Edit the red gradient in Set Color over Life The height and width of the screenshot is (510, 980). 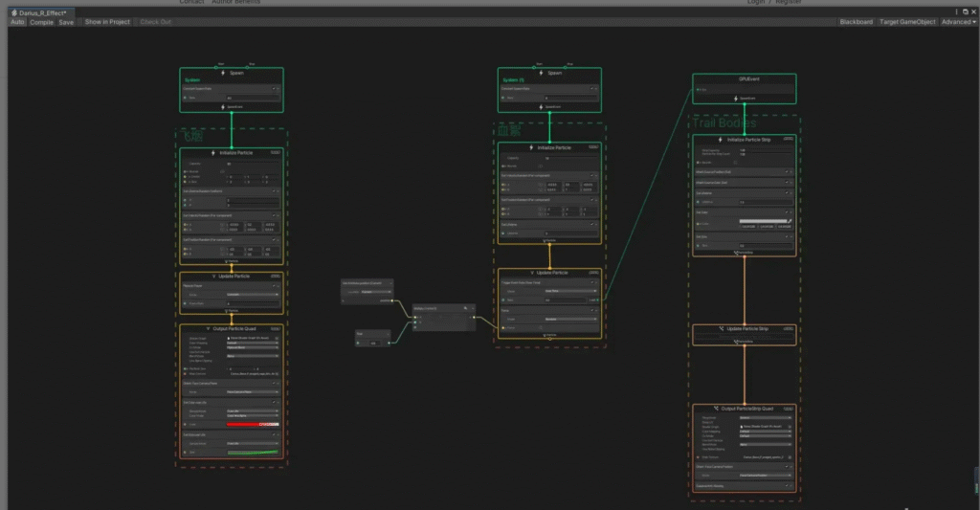click(x=253, y=425)
